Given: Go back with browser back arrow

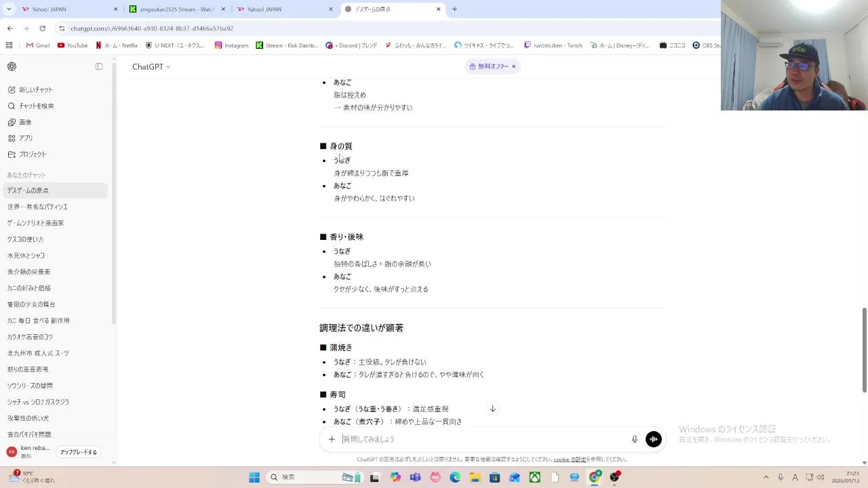Looking at the screenshot, I should pyautogui.click(x=9, y=28).
